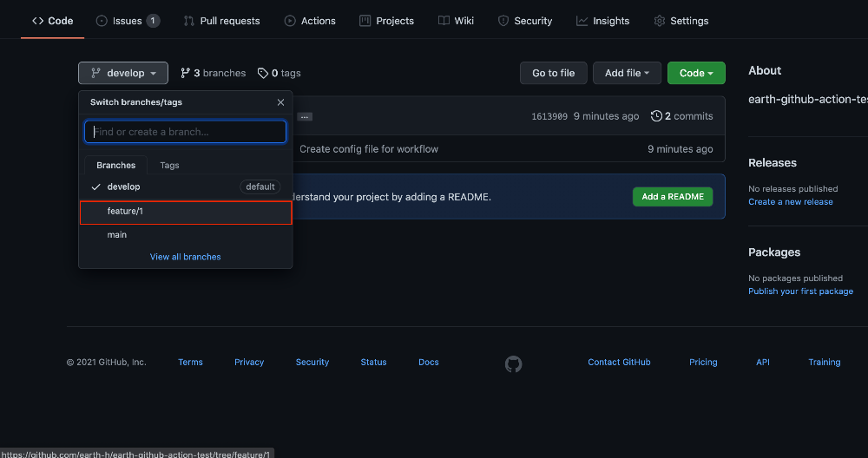
Task: Switch to the feature/1 branch
Action: tap(186, 213)
